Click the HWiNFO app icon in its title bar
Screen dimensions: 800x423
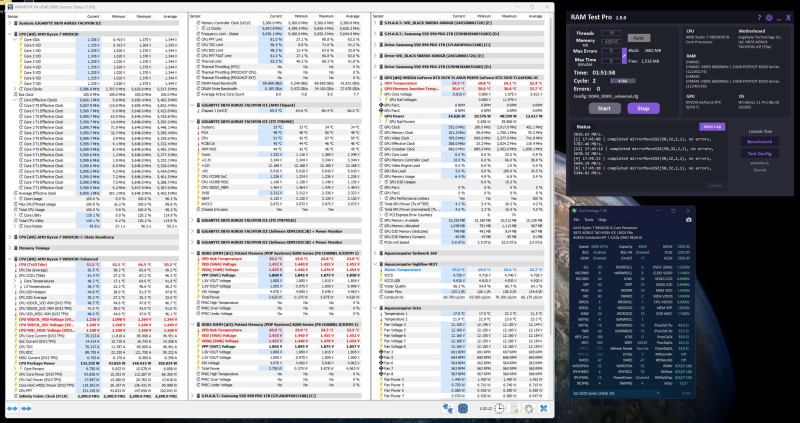coord(11,7)
